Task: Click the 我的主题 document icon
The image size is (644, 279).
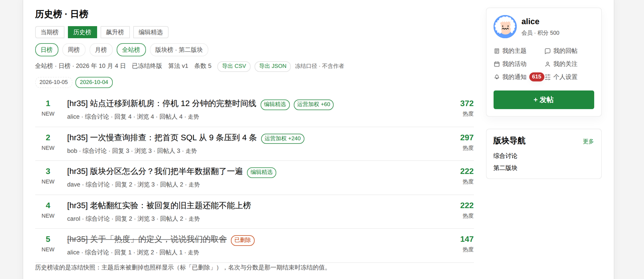Action: pos(497,51)
